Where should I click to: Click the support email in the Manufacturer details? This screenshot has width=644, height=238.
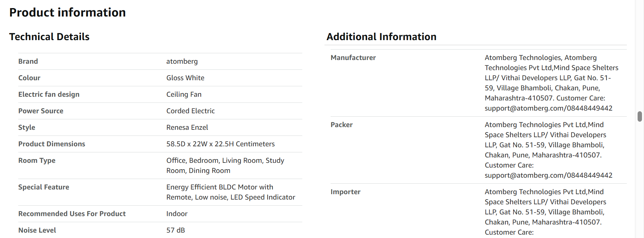pyautogui.click(x=525, y=108)
